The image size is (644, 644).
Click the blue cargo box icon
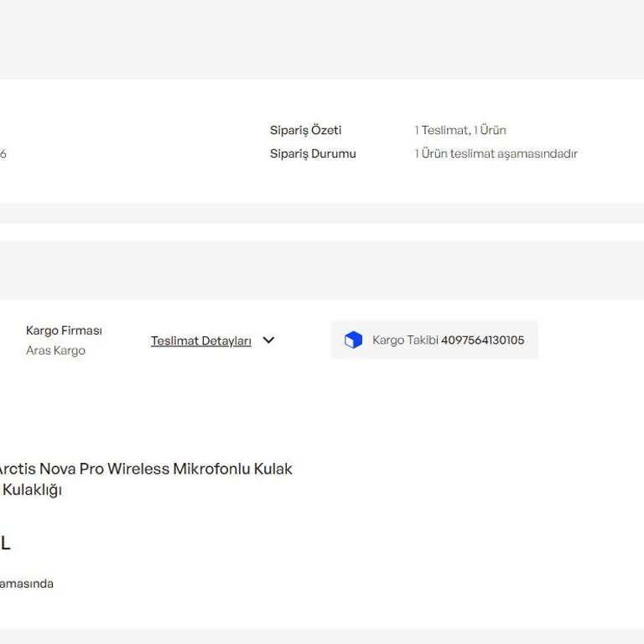(x=353, y=340)
